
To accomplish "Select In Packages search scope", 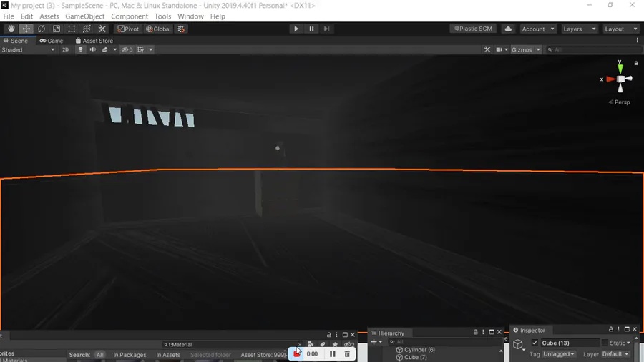I will (x=130, y=355).
